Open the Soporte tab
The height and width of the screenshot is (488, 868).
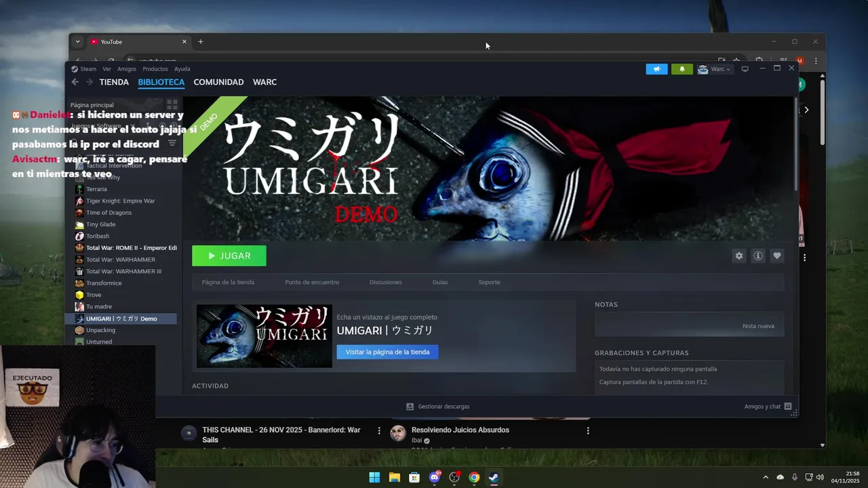point(489,282)
